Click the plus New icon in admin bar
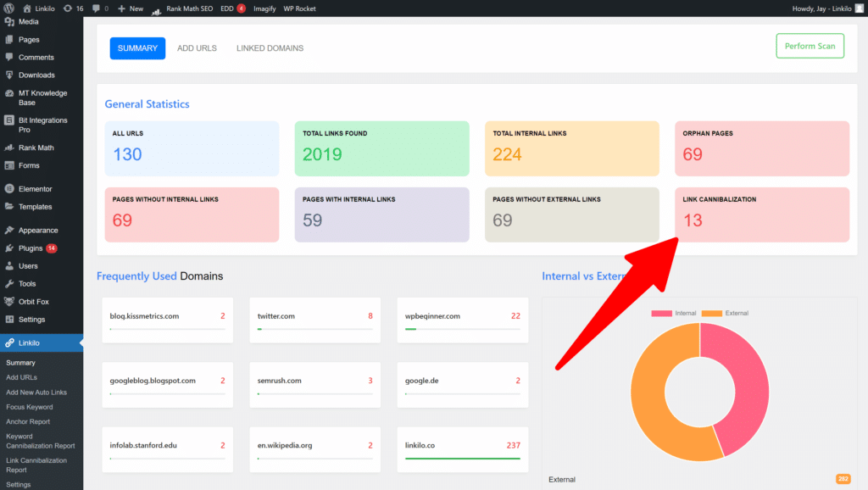This screenshot has height=490, width=868. (x=122, y=8)
